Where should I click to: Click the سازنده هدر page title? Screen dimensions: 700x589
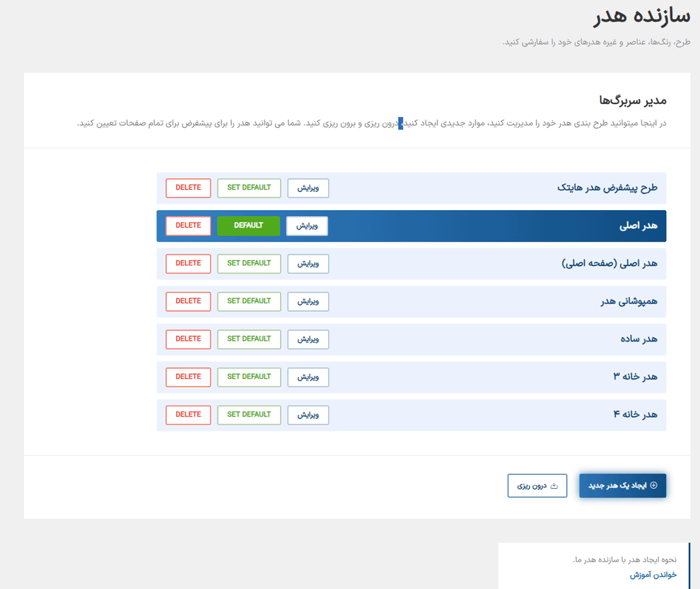(x=642, y=16)
